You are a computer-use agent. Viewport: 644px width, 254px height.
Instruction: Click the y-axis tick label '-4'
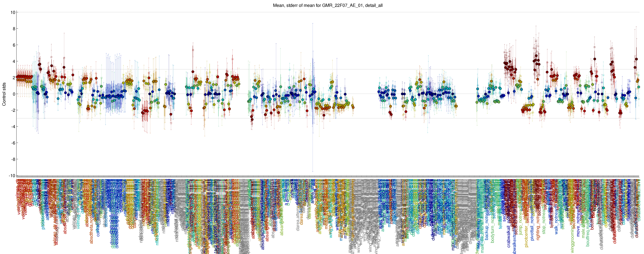(13, 127)
